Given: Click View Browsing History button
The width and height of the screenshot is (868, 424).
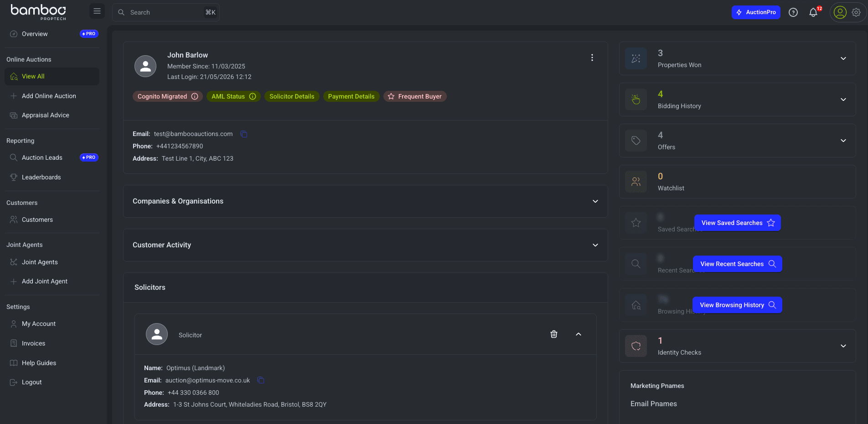Looking at the screenshot, I should (x=738, y=305).
